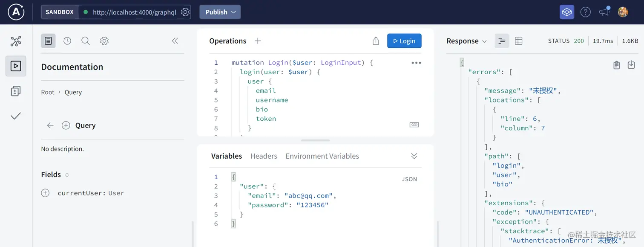Open the help question mark icon

click(x=586, y=12)
